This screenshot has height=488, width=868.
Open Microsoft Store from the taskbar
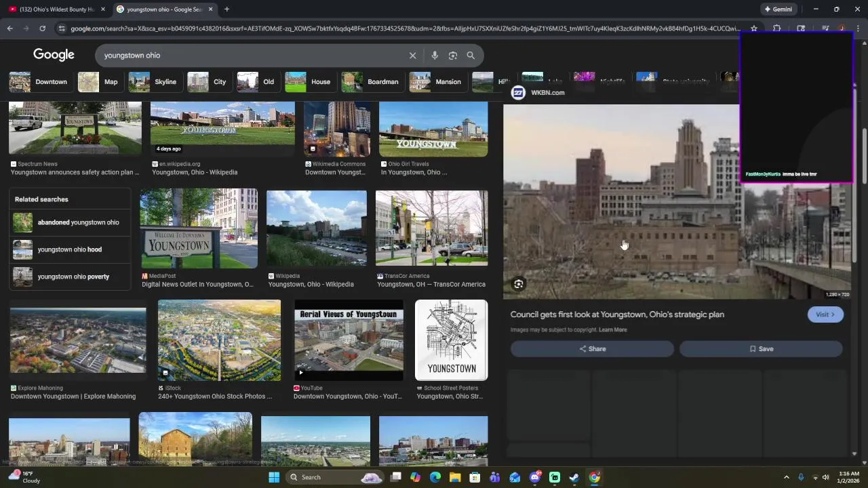475,477
